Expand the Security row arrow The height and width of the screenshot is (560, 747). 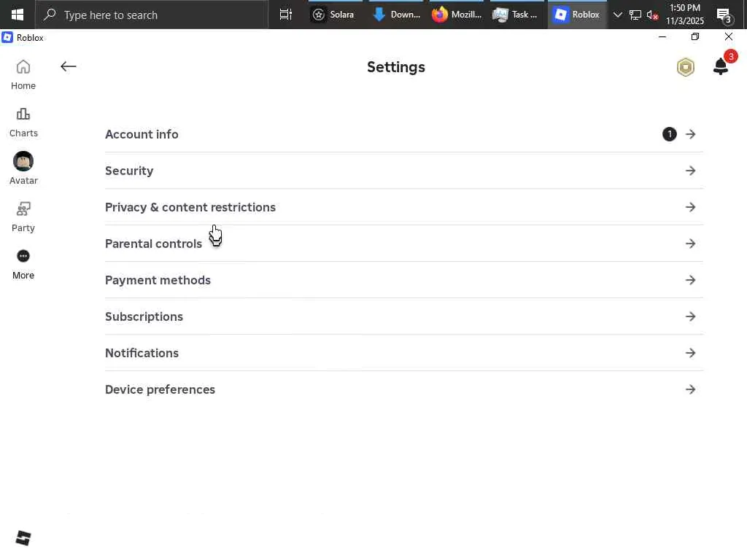click(x=691, y=171)
